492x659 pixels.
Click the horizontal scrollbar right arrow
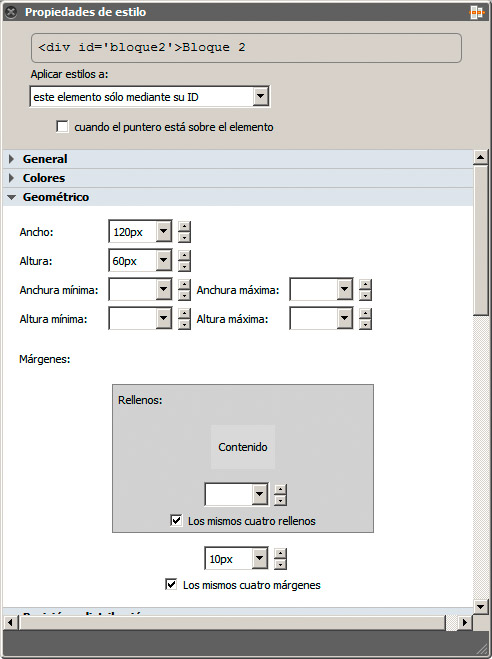tap(464, 622)
